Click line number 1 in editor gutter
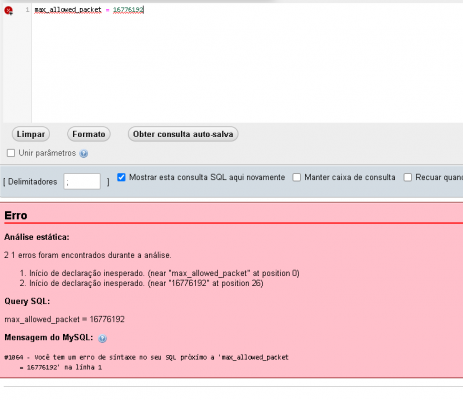Image resolution: width=463 pixels, height=400 pixels. [x=27, y=10]
